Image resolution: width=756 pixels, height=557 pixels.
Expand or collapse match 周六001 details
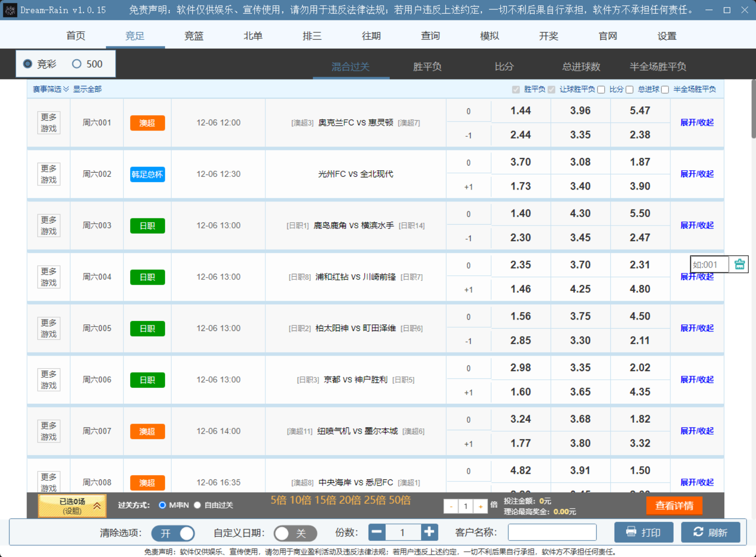(x=696, y=122)
